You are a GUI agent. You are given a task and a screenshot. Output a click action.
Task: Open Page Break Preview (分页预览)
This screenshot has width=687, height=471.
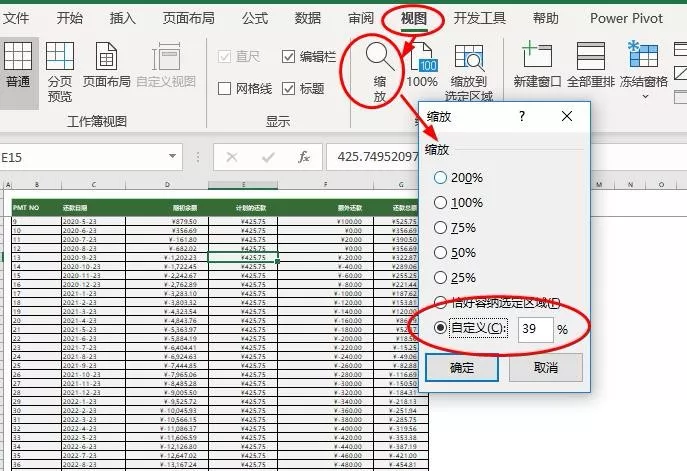pyautogui.click(x=60, y=72)
